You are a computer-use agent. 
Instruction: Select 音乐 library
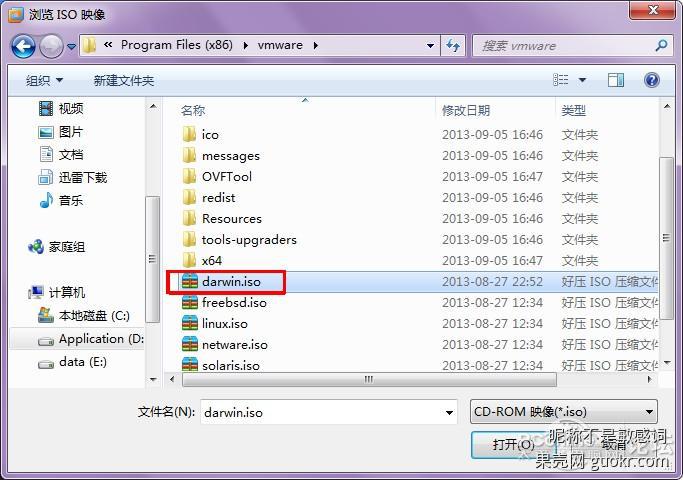(x=61, y=200)
